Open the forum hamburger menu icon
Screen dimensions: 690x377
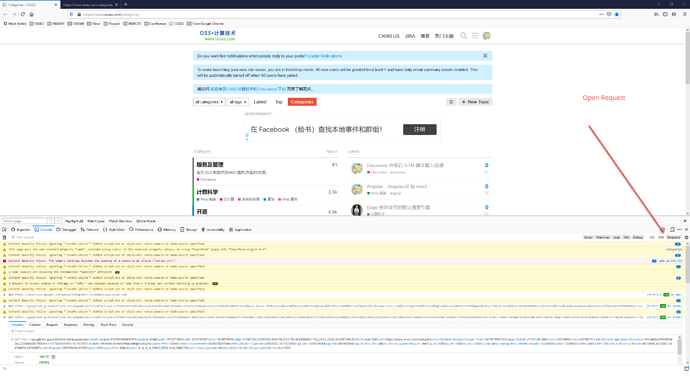click(475, 36)
